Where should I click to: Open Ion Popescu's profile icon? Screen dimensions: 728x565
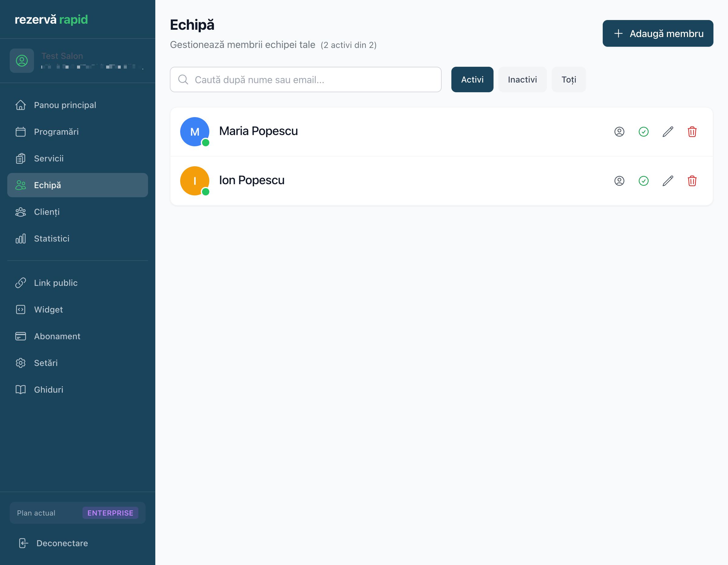[x=619, y=181]
